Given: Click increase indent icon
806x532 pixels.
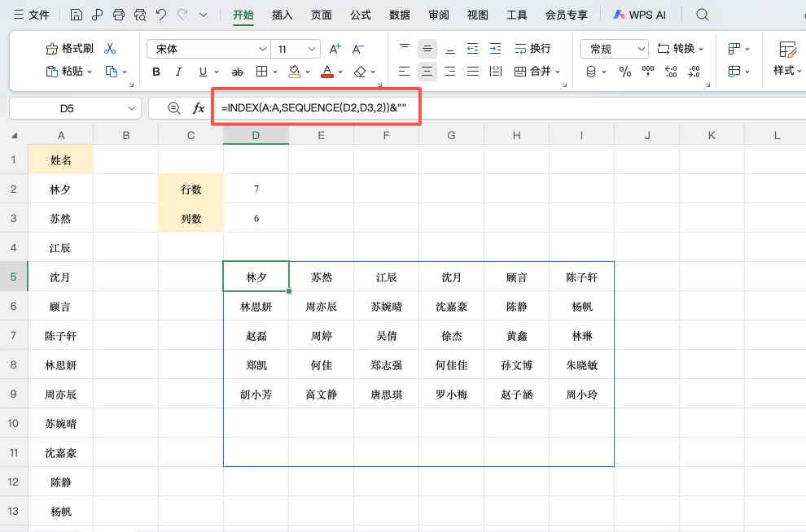Looking at the screenshot, I should [496, 49].
